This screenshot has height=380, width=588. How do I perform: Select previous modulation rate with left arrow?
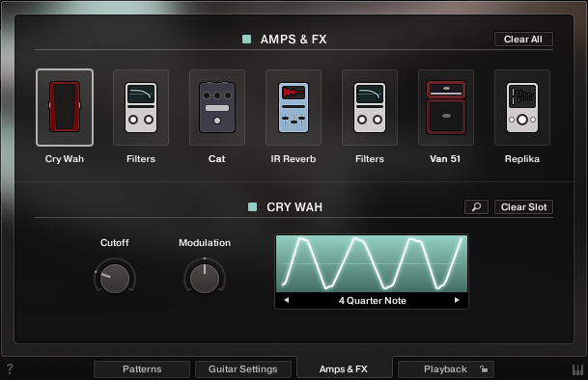point(287,300)
